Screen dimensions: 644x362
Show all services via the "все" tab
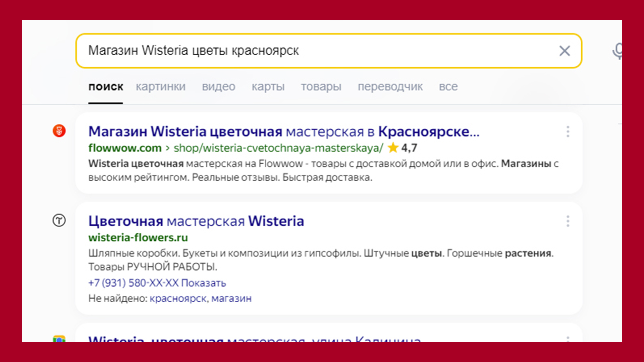[448, 87]
